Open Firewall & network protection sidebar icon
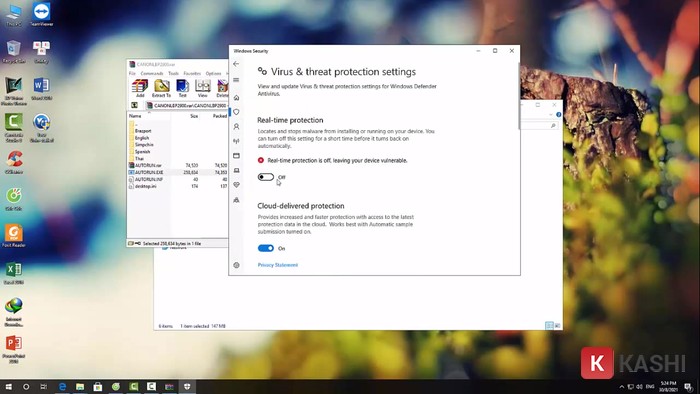This screenshot has height=394, width=700. pyautogui.click(x=236, y=141)
